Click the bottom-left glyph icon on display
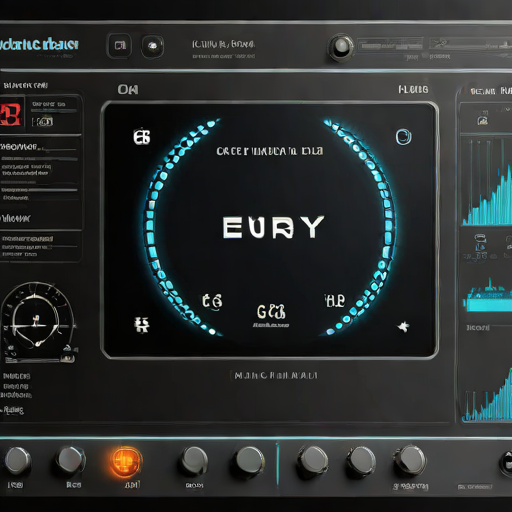The image size is (512, 512). pos(142,325)
